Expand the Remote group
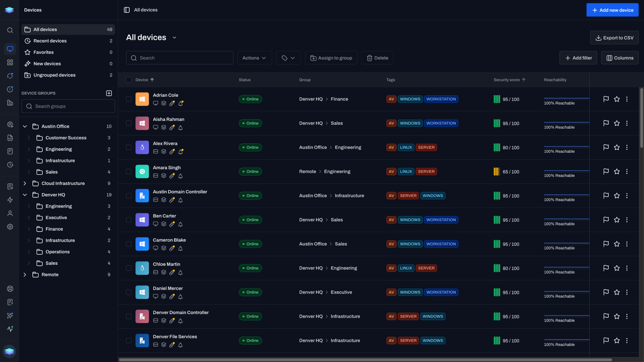The image size is (644, 362). 25,275
